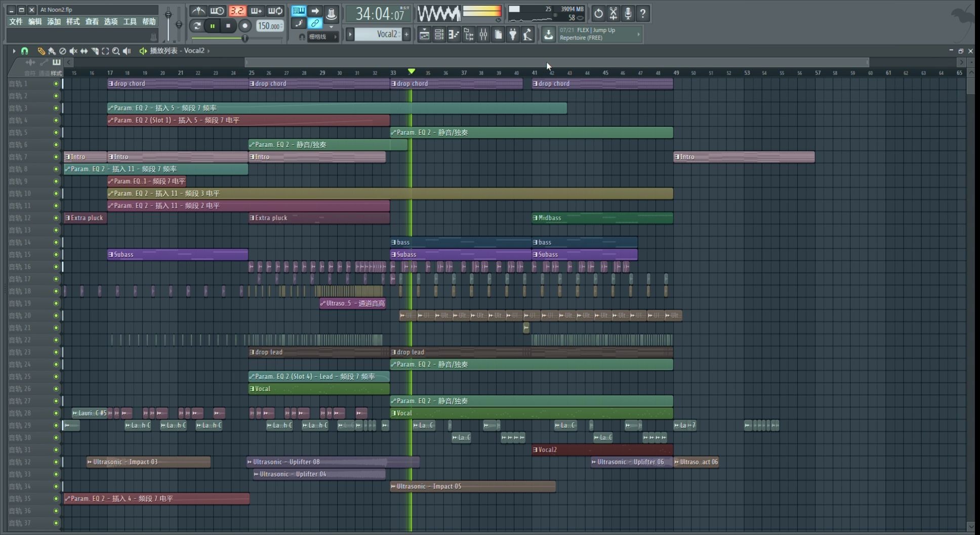Screen dimensions: 980x535
Task: Select the Delete tool in the playlist toolbar
Action: (x=63, y=51)
